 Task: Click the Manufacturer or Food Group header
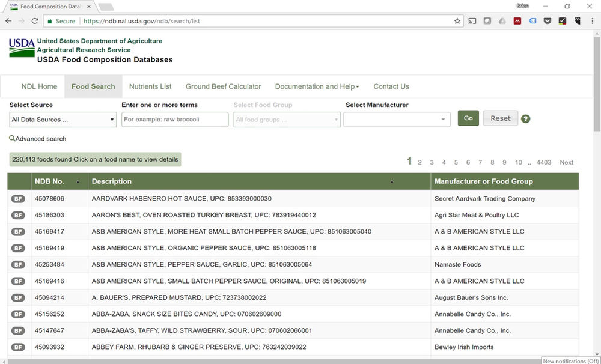[483, 181]
